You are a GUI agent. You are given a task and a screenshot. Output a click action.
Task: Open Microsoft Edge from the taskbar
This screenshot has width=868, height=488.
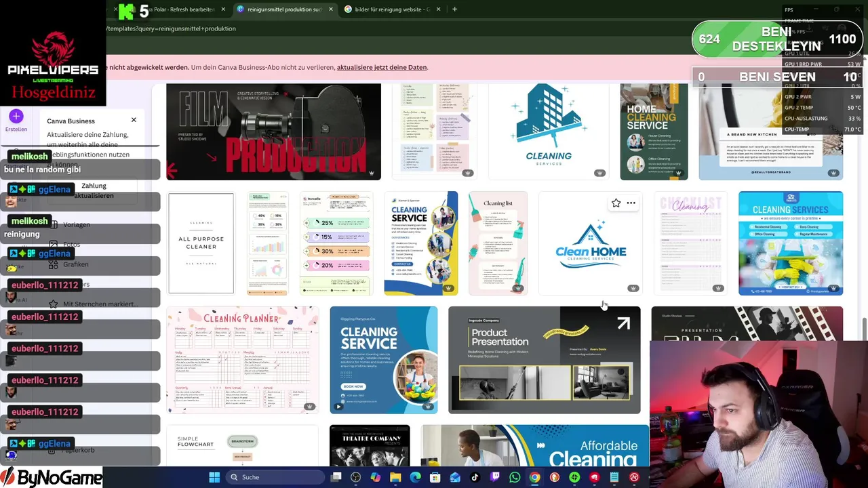click(415, 477)
